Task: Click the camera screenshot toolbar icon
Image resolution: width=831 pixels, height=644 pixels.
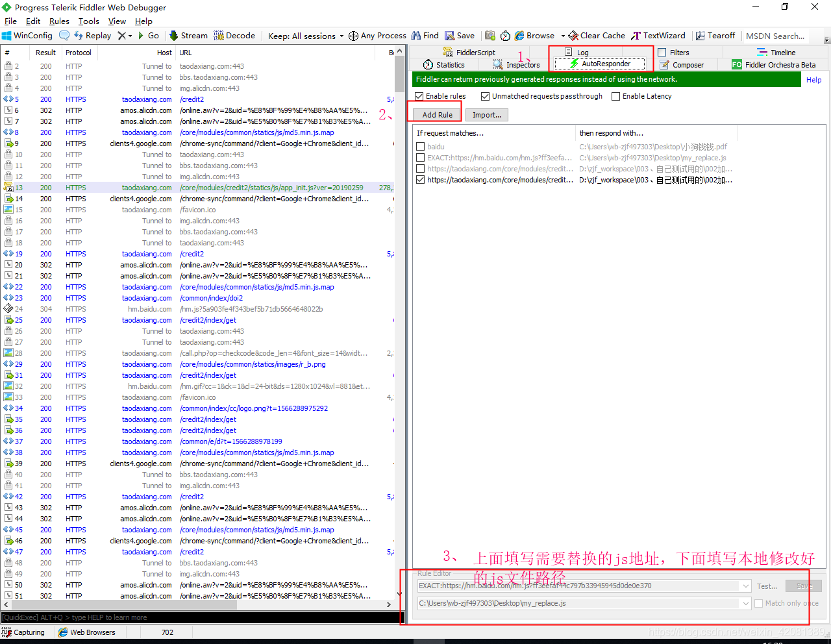Action: (490, 36)
